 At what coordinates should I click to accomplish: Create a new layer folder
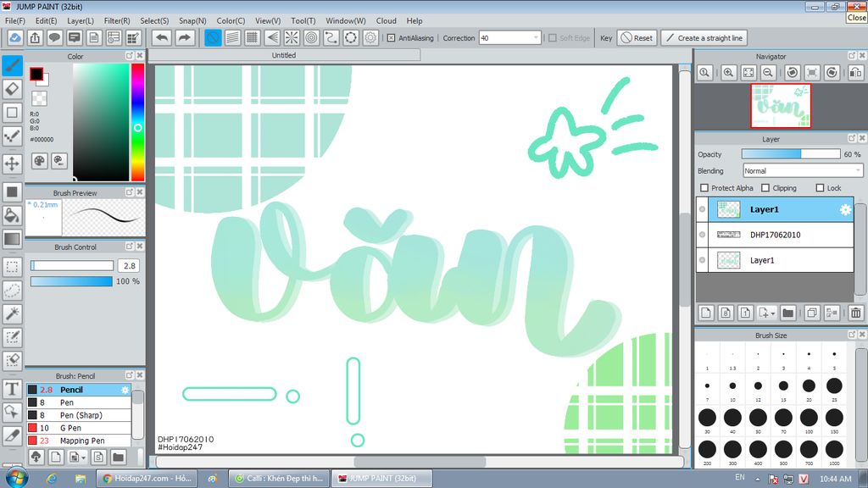coord(787,313)
